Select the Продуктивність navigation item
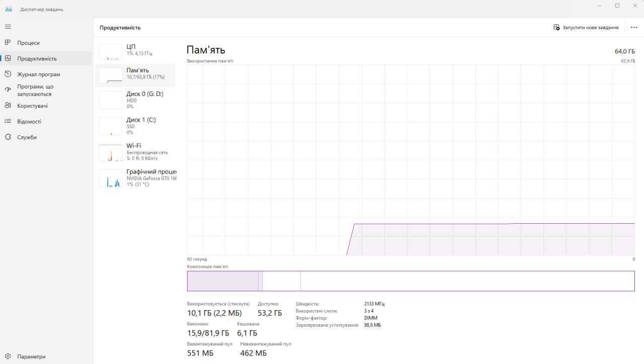644x364 pixels. (x=46, y=58)
